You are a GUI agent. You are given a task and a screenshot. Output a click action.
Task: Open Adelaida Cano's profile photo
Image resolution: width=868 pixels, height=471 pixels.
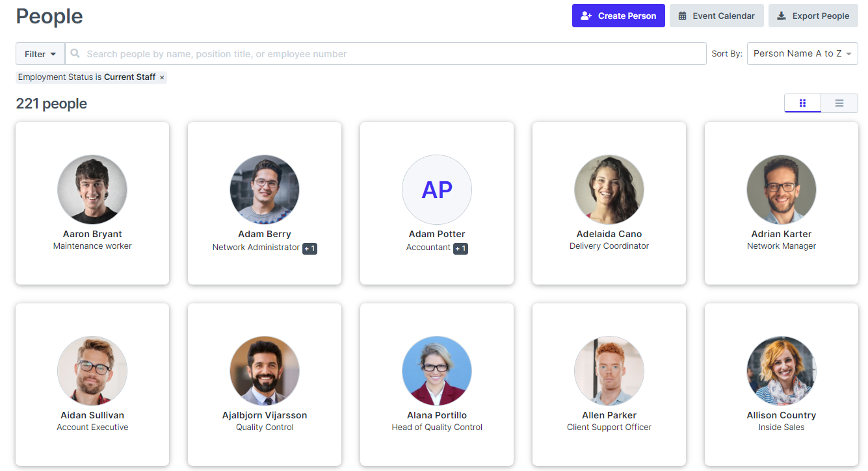tap(609, 190)
